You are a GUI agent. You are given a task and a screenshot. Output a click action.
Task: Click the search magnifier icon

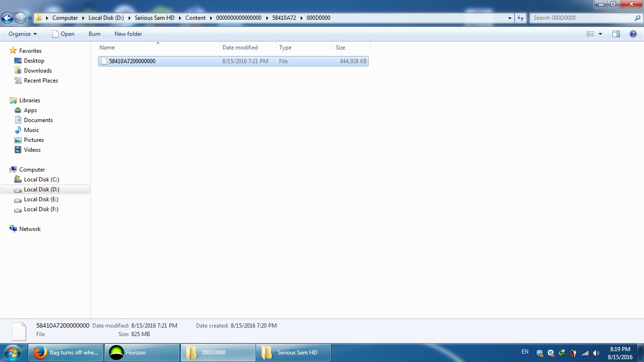coord(638,18)
